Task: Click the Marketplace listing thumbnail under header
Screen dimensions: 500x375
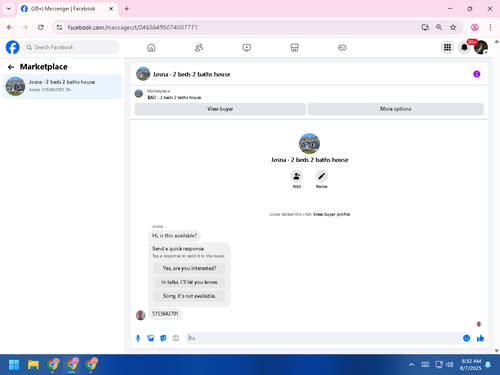Action: [139, 94]
